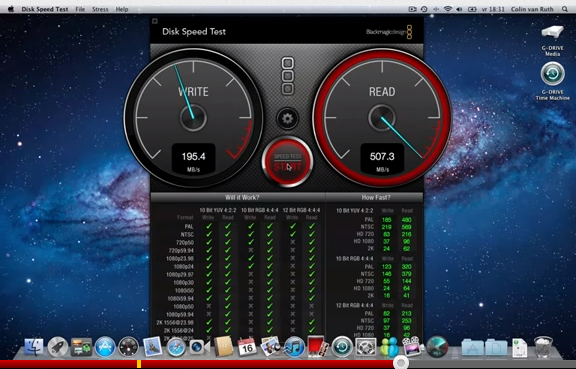
Task: Click the 379 NTSC read value
Action: pyautogui.click(x=406, y=274)
